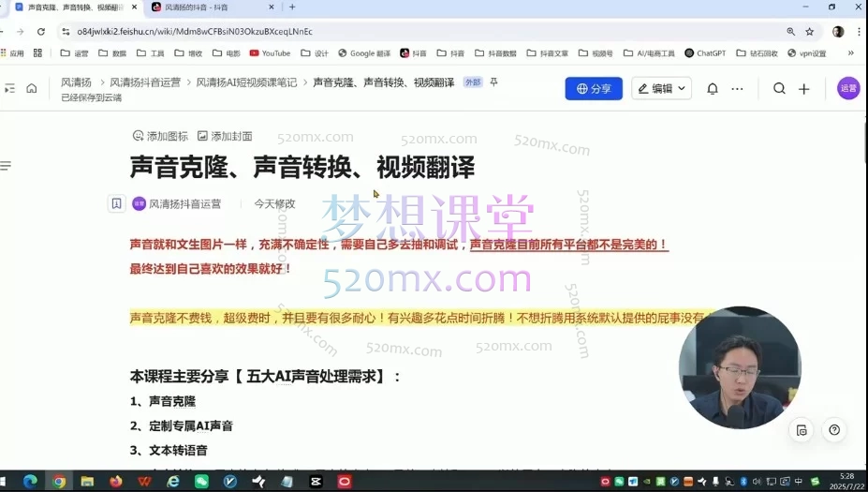Screen dimensions: 868x492
Task: Open the three-dot more options menu
Action: tap(737, 89)
